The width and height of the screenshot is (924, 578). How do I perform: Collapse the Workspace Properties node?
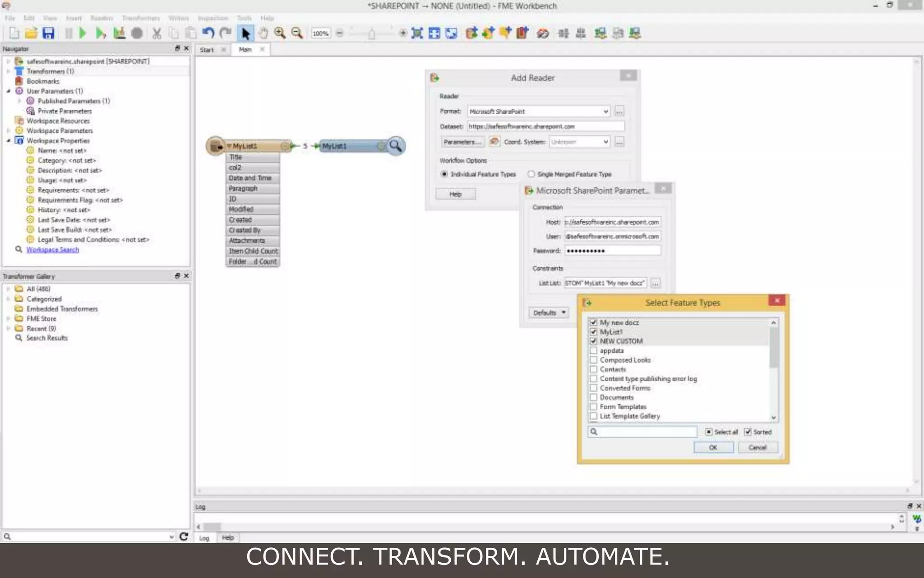coord(8,140)
